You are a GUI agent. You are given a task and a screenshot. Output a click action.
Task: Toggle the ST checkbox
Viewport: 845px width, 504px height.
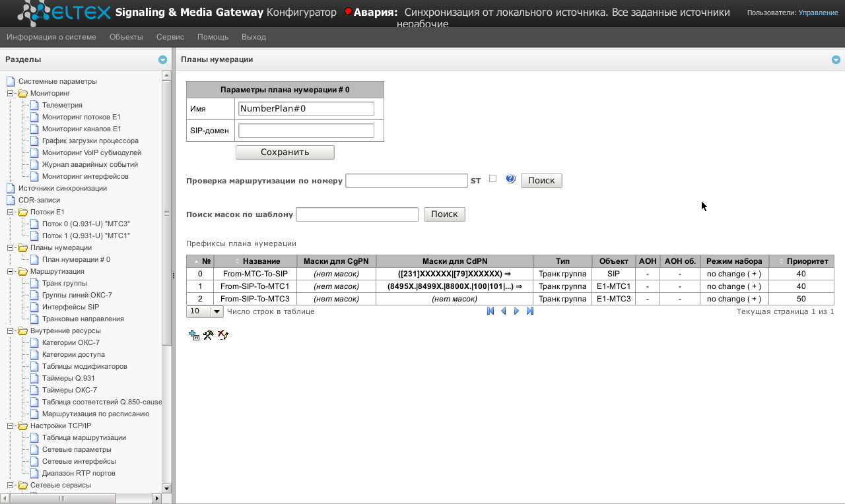pos(492,179)
